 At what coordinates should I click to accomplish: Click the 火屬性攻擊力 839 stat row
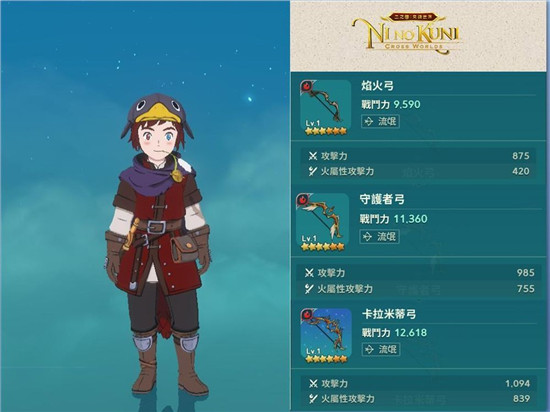419,399
